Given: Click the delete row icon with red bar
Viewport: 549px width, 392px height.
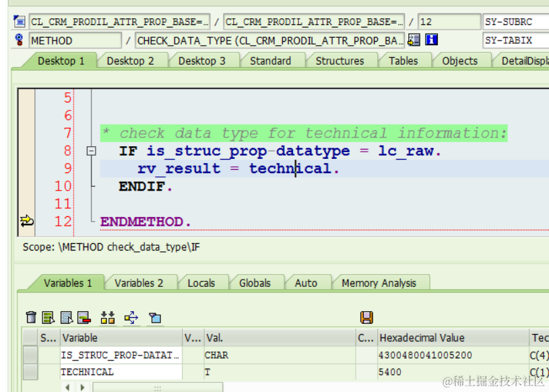Looking at the screenshot, I should click(84, 317).
